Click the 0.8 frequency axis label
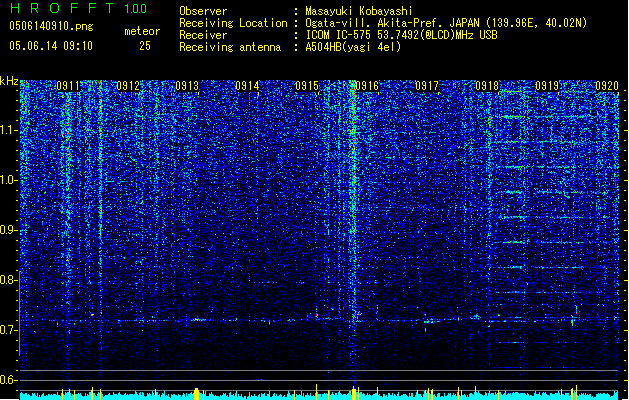The height and width of the screenshot is (400, 629). point(8,280)
